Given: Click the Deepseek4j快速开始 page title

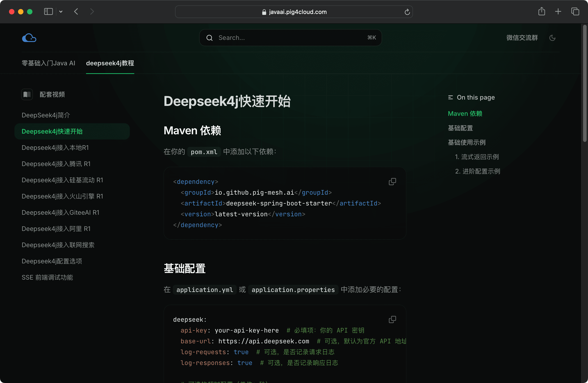Looking at the screenshot, I should pos(227,101).
